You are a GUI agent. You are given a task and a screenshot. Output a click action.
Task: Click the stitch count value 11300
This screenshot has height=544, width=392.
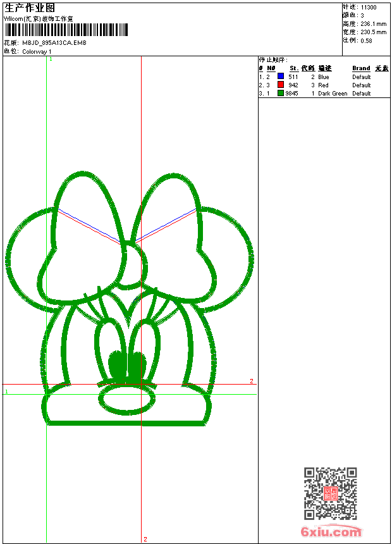[369, 8]
